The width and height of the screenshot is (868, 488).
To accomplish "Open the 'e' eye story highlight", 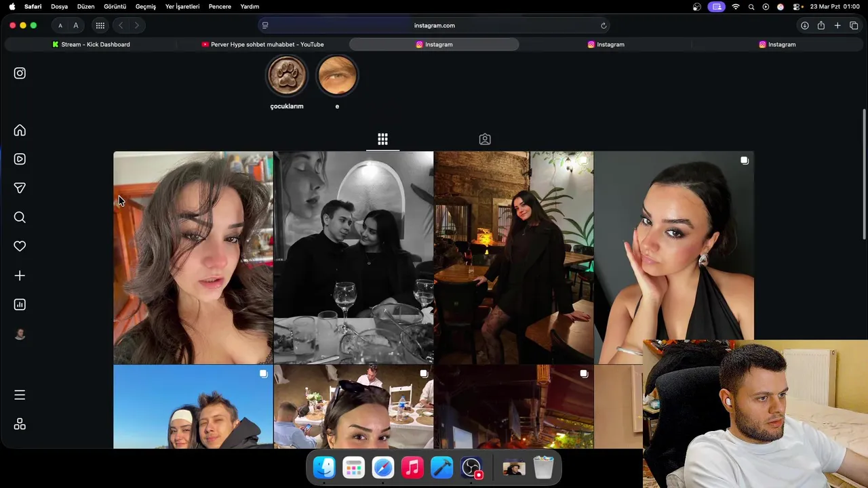I will pyautogui.click(x=337, y=75).
